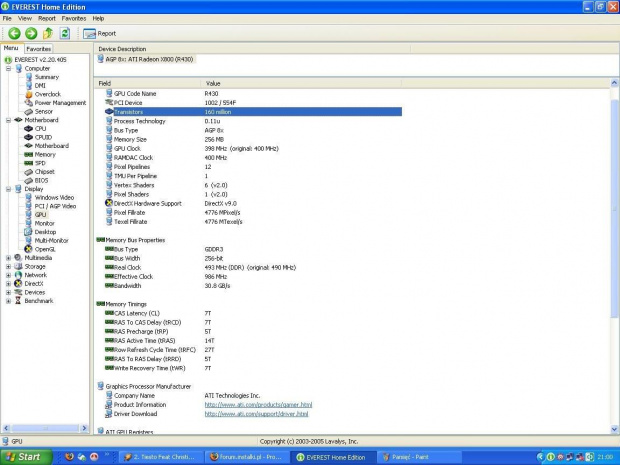Select the CPUID tree item
This screenshot has height=465, width=620.
pyautogui.click(x=44, y=137)
